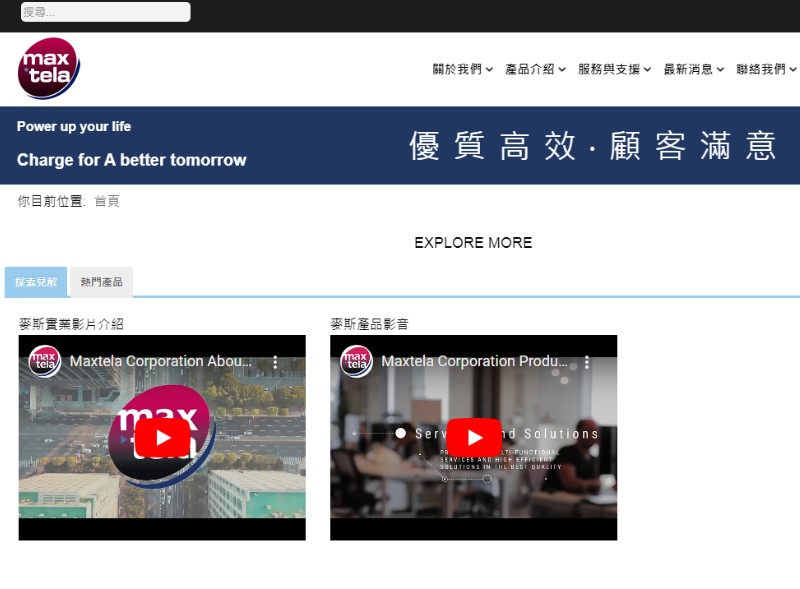800x589 pixels.
Task: Click the 優質高效·顧客滿意 banner
Action: click(593, 146)
